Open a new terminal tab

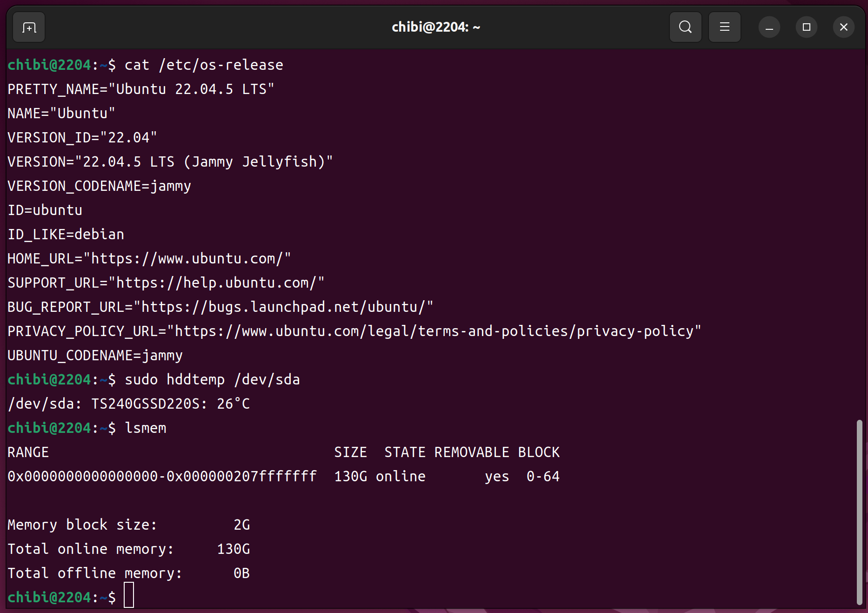[29, 27]
